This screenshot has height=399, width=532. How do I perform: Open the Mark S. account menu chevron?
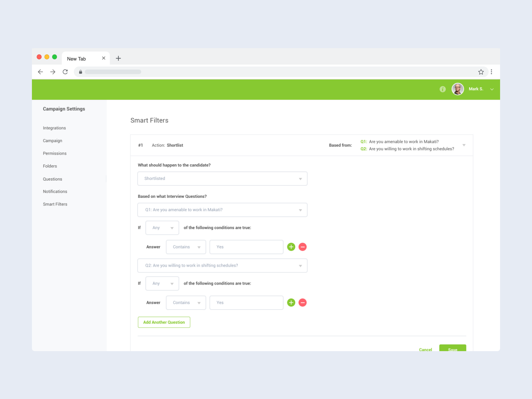pos(492,89)
